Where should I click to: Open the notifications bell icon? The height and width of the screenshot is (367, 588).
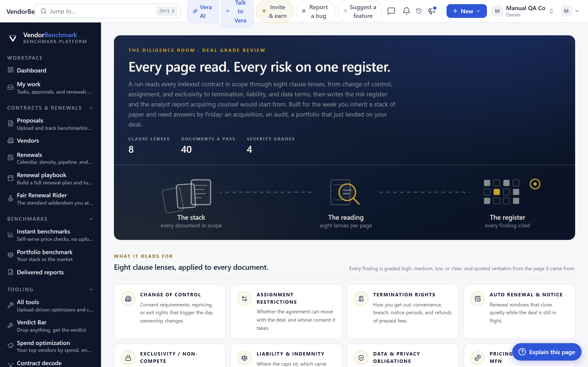pos(406,11)
